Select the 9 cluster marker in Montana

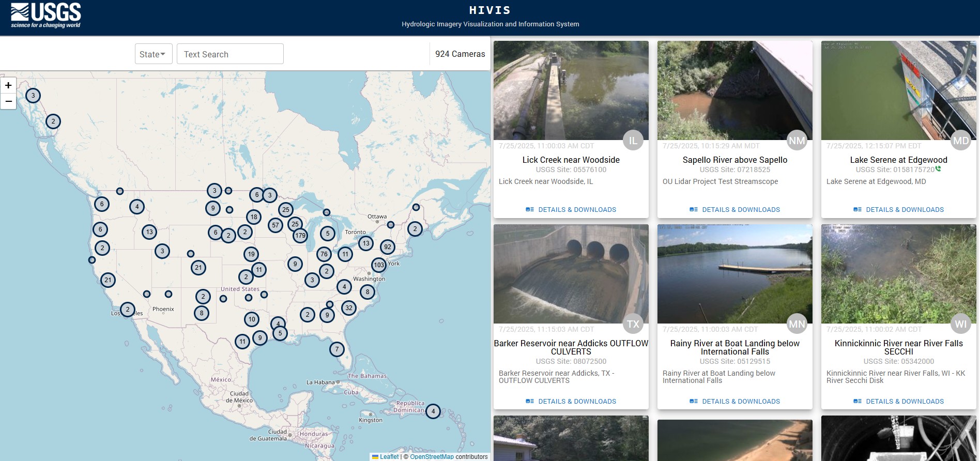(x=213, y=208)
